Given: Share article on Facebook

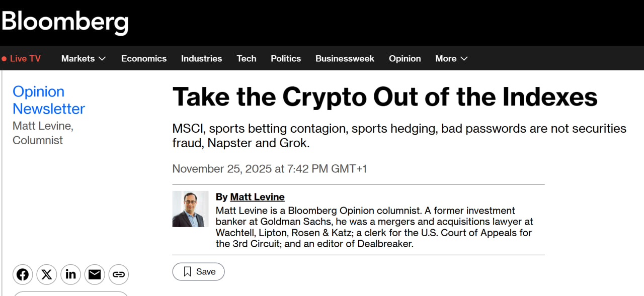Looking at the screenshot, I should point(23,274).
